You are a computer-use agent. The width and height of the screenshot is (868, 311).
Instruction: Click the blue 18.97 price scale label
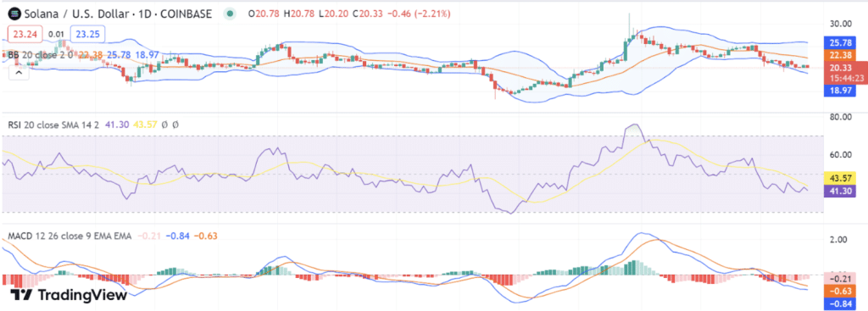point(841,91)
